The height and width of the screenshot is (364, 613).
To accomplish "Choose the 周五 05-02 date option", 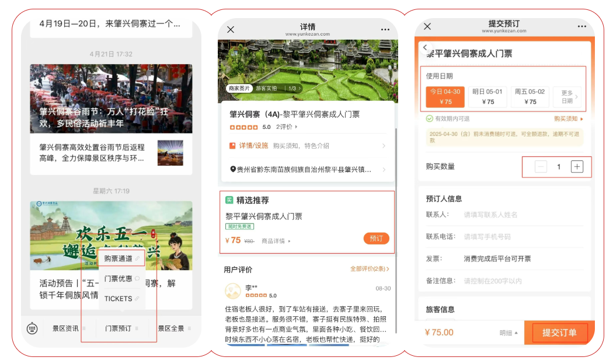I will (530, 97).
